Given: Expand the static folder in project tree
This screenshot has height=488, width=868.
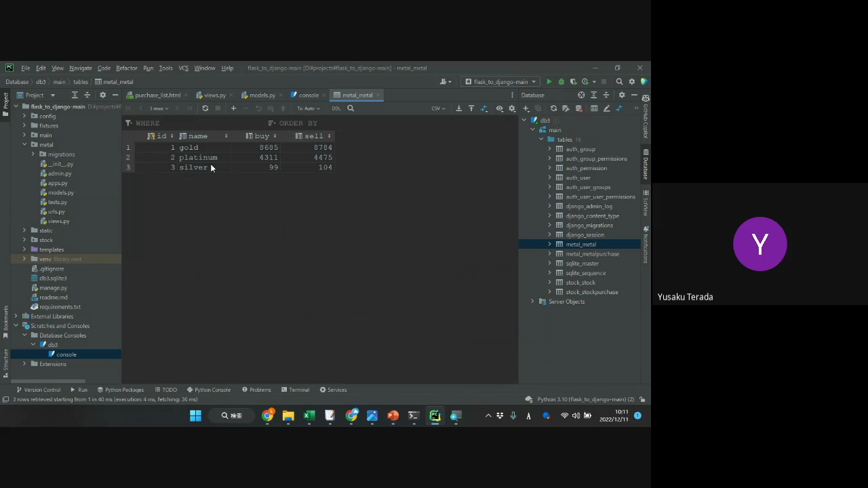Looking at the screenshot, I should coord(24,230).
